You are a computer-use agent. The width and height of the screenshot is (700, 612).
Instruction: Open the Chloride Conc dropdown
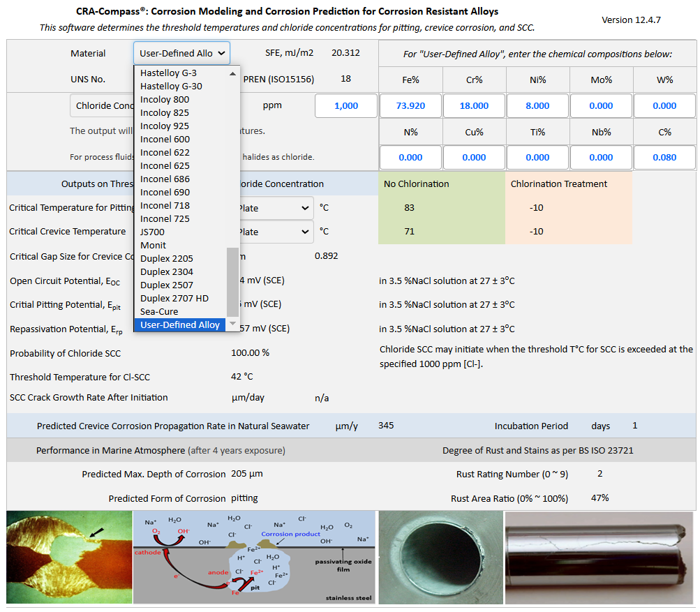click(103, 106)
